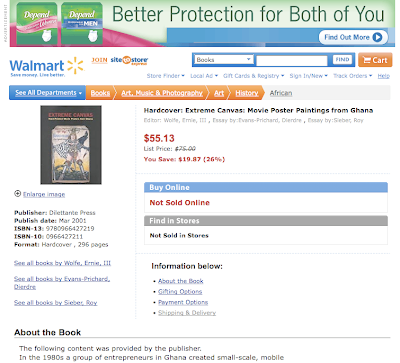This screenshot has height=363, width=400.
Task: Select Art, Music & Photography breadcrumb
Action: pos(162,93)
